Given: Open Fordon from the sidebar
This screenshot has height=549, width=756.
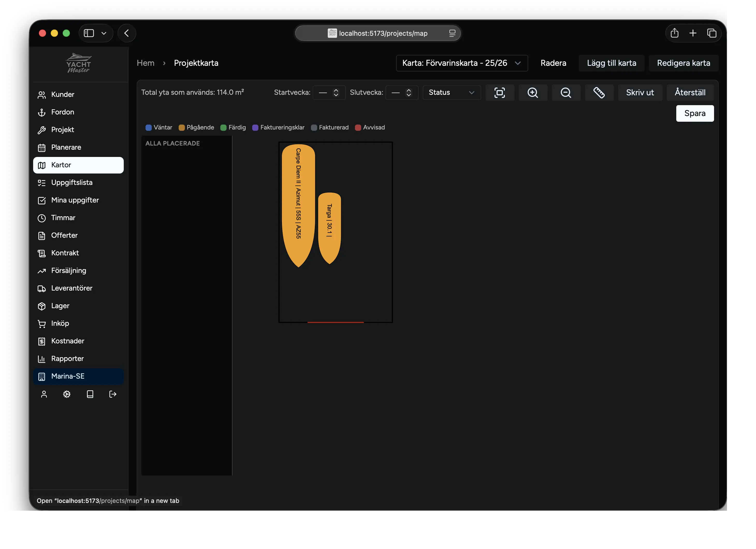Looking at the screenshot, I should [78, 112].
